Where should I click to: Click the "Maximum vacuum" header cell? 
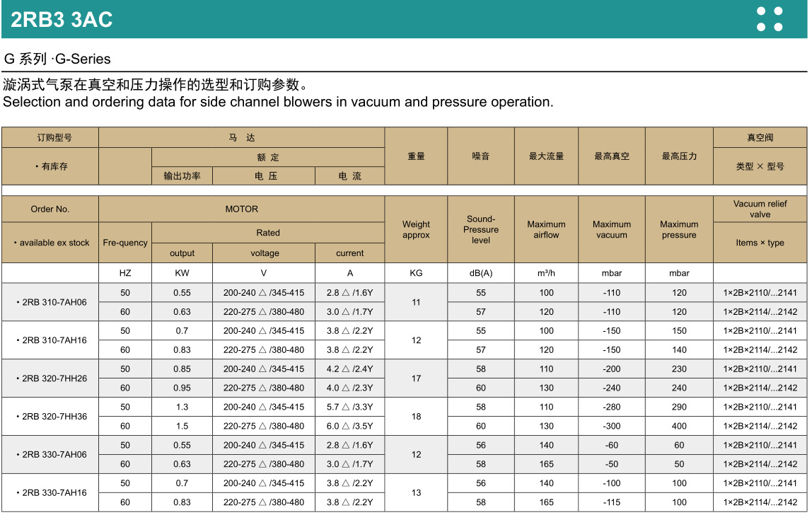tap(612, 229)
